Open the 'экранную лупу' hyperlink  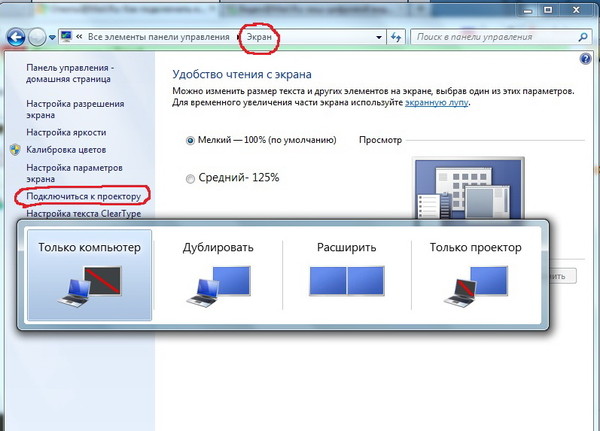click(437, 103)
